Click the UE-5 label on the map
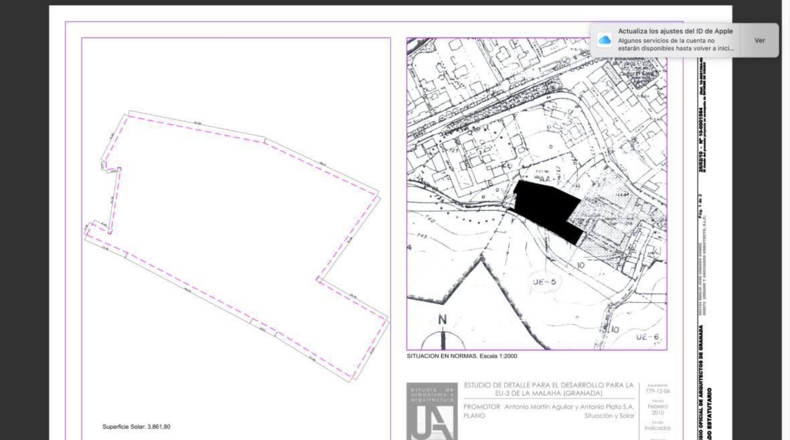 (x=544, y=282)
